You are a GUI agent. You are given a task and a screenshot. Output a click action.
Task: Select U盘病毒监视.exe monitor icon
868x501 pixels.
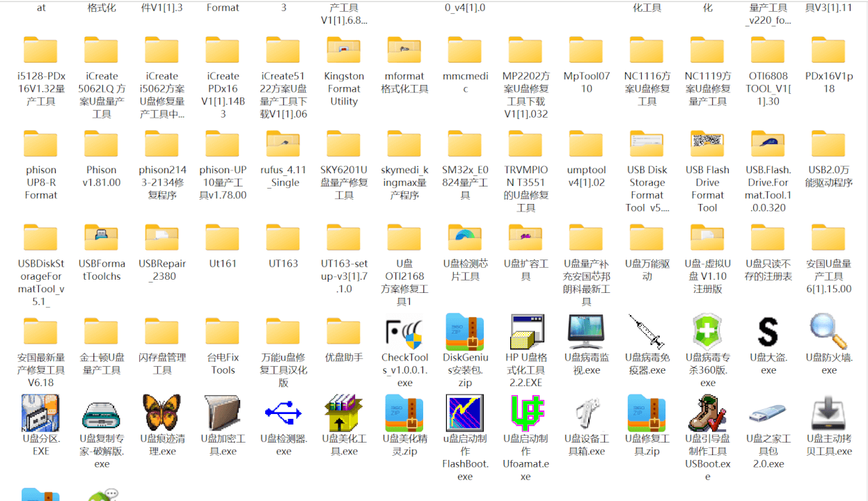pos(586,332)
